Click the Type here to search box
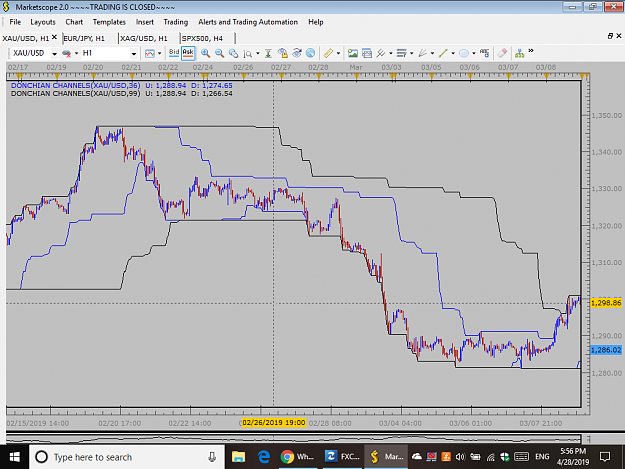 pyautogui.click(x=127, y=457)
